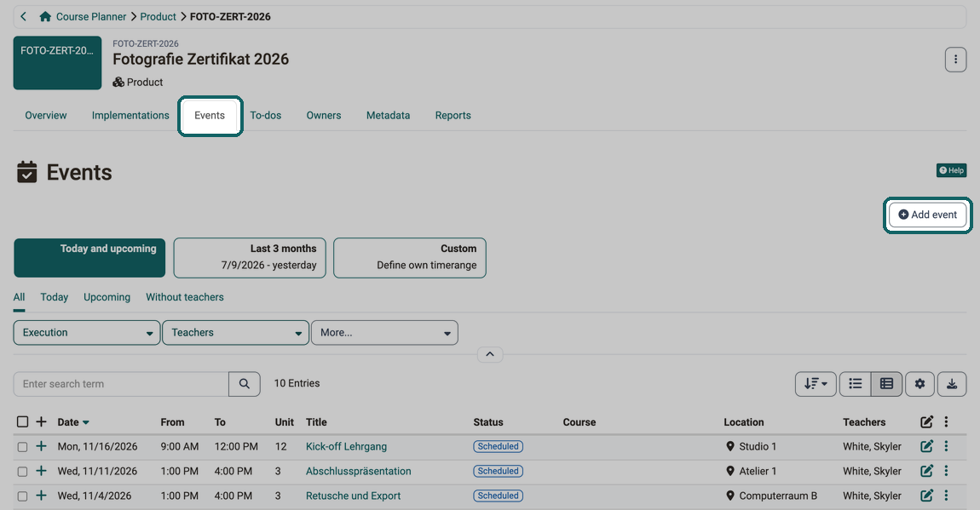Open the Retusche und Export event link

(x=353, y=496)
